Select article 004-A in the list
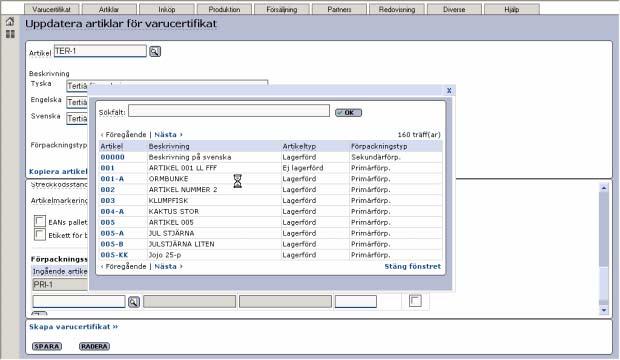 click(112, 211)
